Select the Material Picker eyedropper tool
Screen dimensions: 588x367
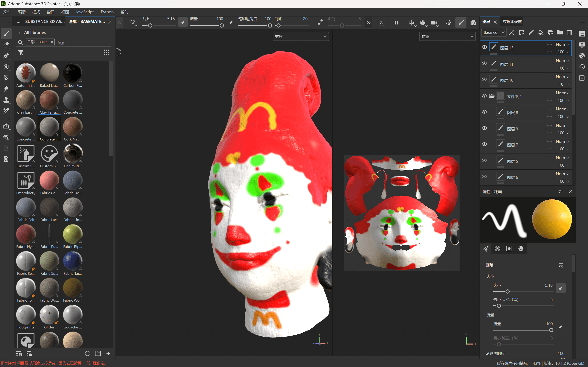tap(6, 111)
